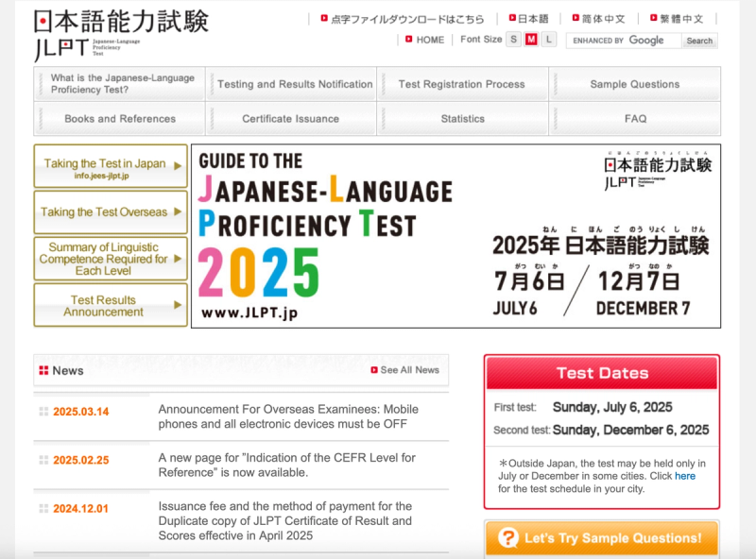Open Sample Questions menu
This screenshot has height=559, width=756.
[635, 84]
